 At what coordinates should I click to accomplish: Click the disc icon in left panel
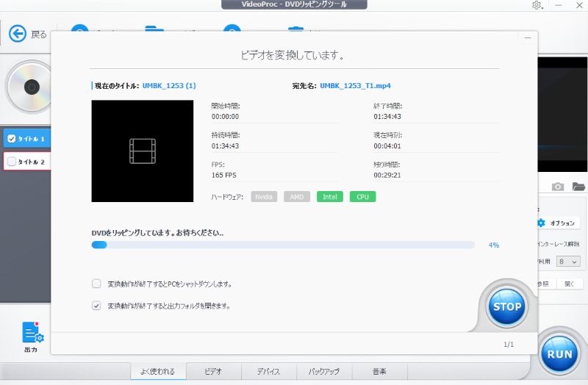tap(30, 87)
